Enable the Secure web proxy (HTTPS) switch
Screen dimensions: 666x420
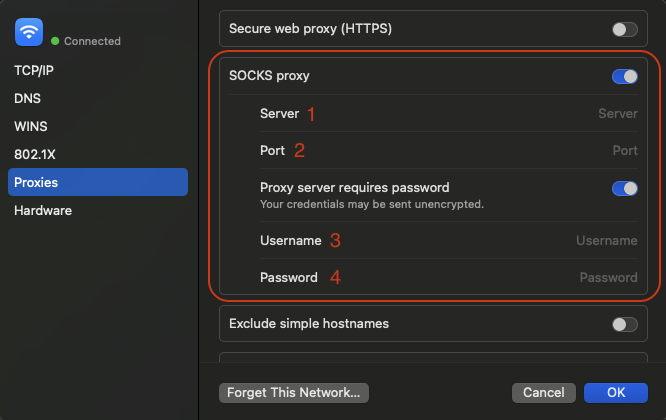click(x=624, y=30)
